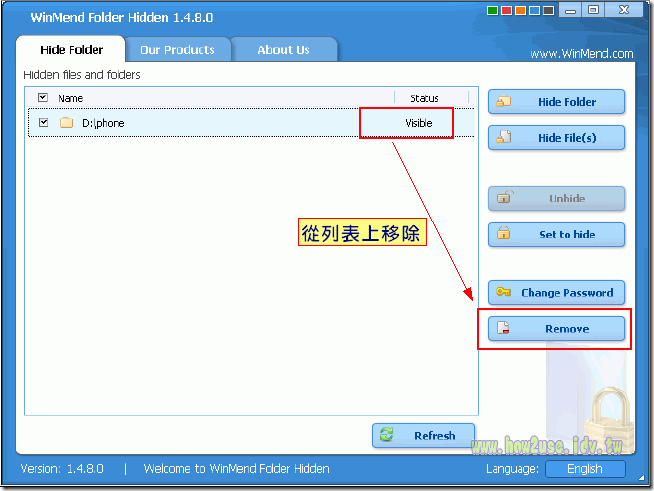This screenshot has height=491, width=654.
Task: Click the Hide Folder button
Action: pos(556,102)
